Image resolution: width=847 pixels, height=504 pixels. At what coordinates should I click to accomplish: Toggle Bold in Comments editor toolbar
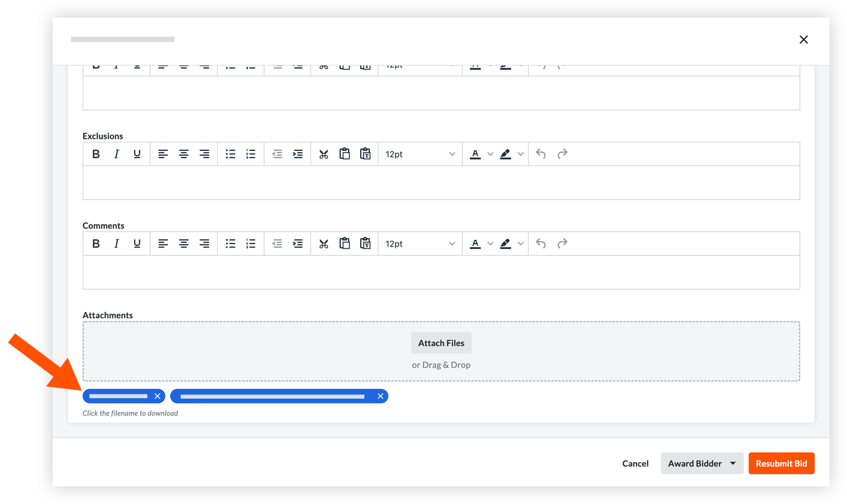click(x=96, y=244)
